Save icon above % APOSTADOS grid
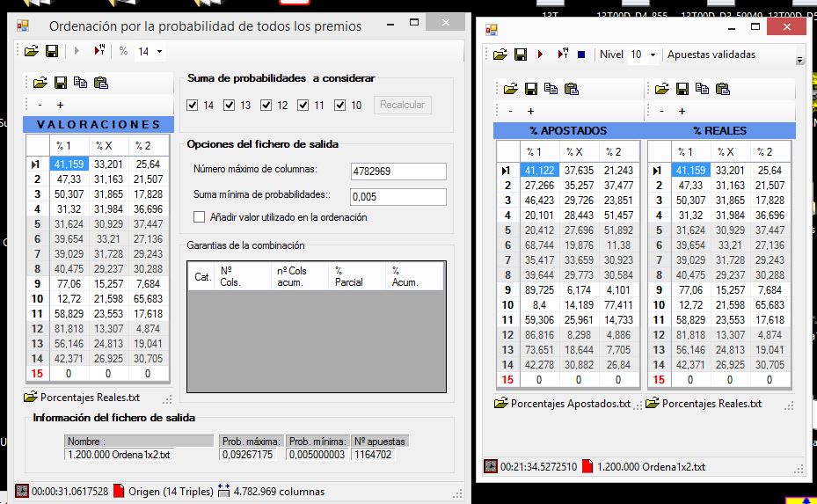Image resolution: width=817 pixels, height=504 pixels. coord(531,89)
